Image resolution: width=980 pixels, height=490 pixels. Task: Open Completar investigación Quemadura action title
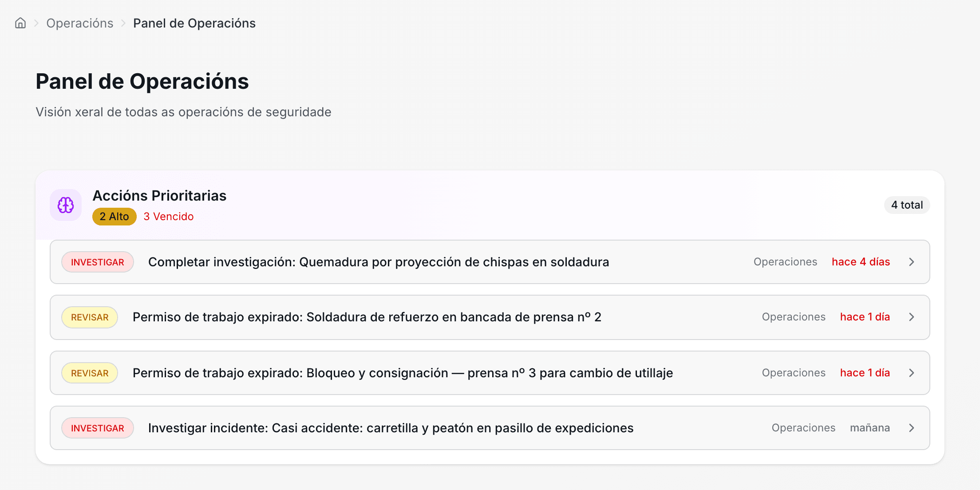click(379, 262)
